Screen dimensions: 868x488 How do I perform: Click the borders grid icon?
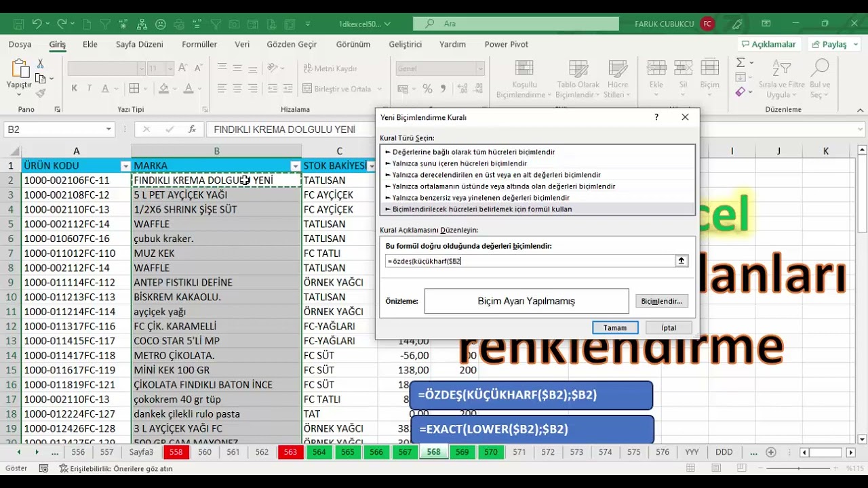coord(134,88)
